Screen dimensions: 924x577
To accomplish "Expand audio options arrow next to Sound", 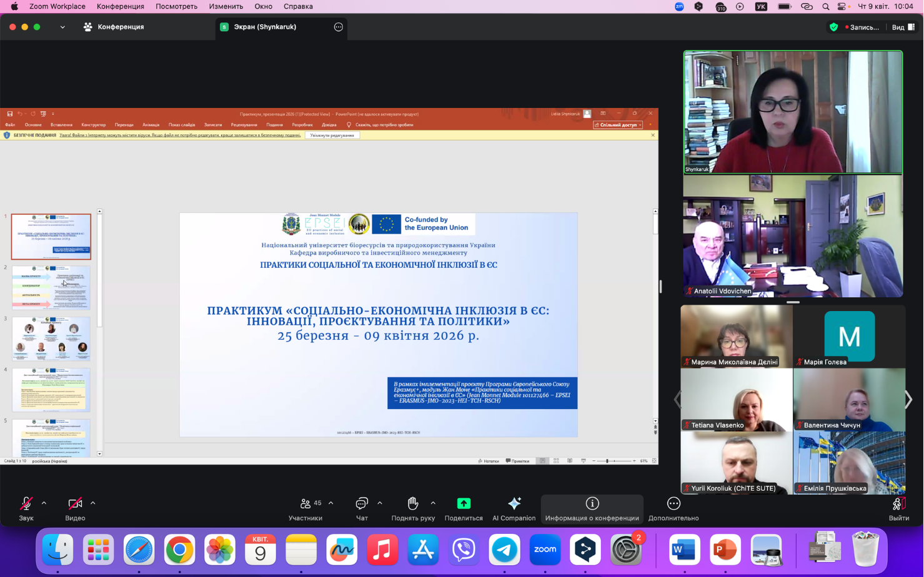I will 44,503.
